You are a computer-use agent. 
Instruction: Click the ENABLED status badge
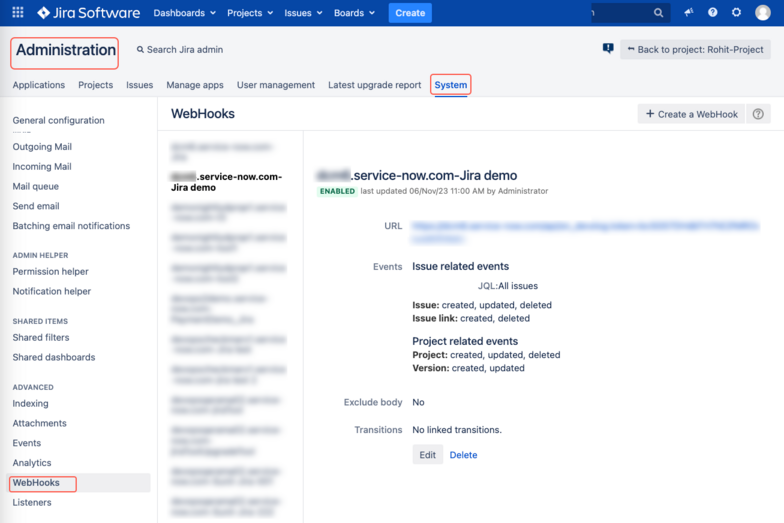tap(338, 191)
